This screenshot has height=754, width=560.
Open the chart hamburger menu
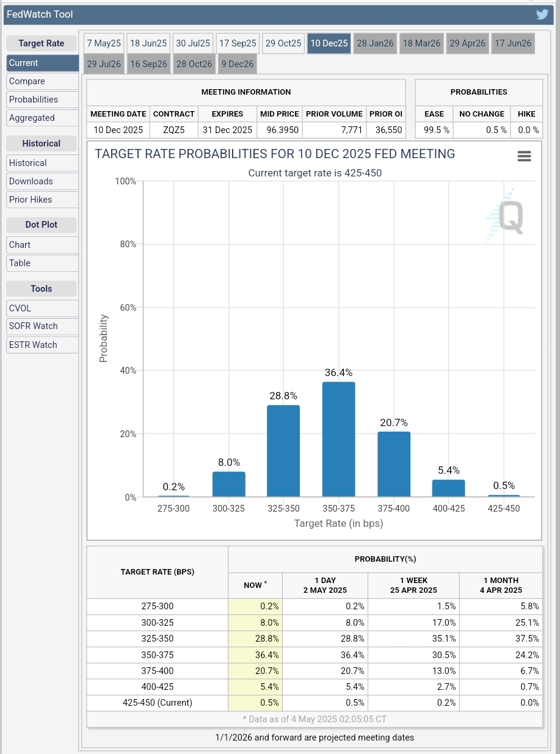coord(524,156)
